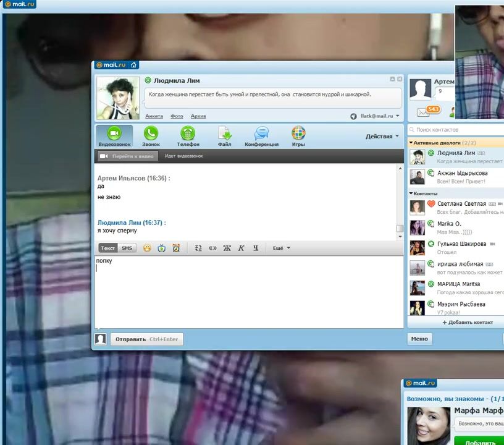Click the chat history vertical scrollbar
Viewport: 504px width, 445px height.
[400, 198]
